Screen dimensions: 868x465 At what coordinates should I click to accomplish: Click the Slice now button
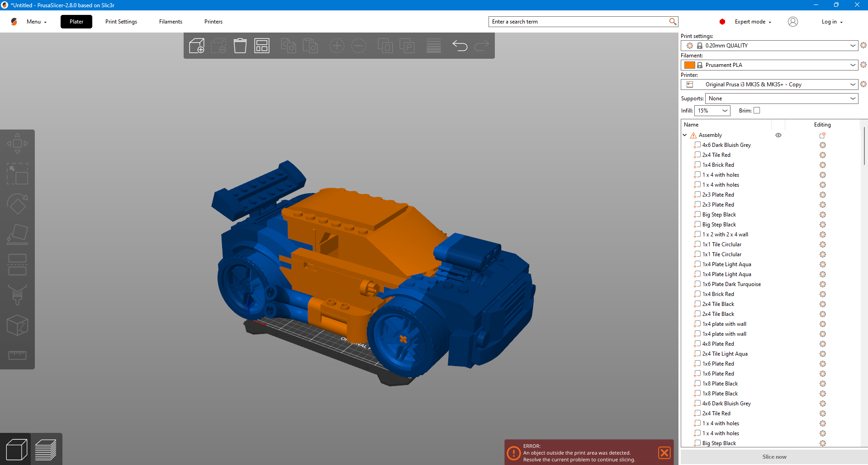(774, 457)
